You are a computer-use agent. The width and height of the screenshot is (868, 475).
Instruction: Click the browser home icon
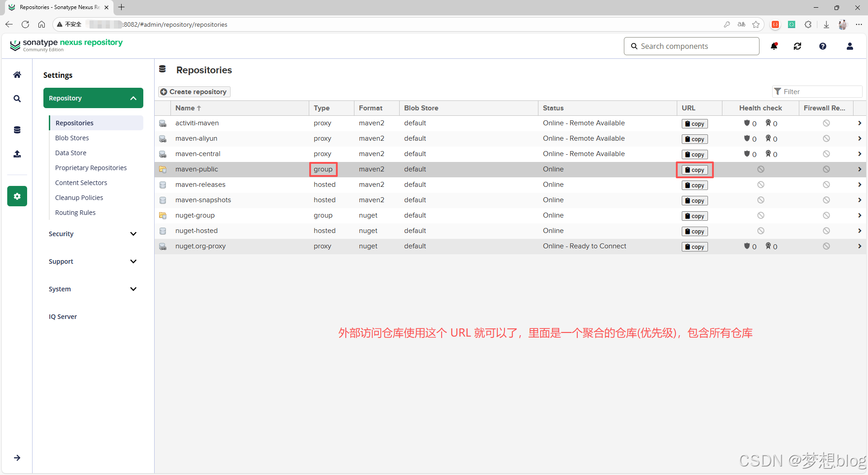42,24
